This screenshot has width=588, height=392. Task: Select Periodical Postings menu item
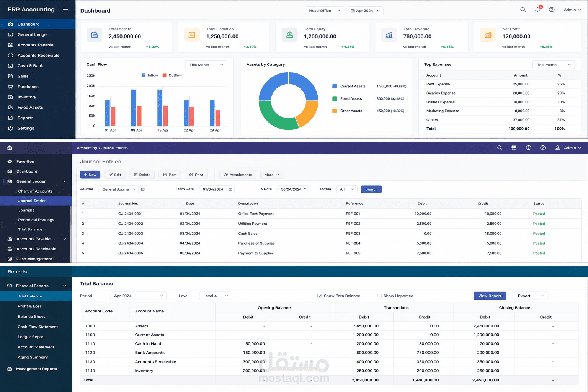[36, 220]
